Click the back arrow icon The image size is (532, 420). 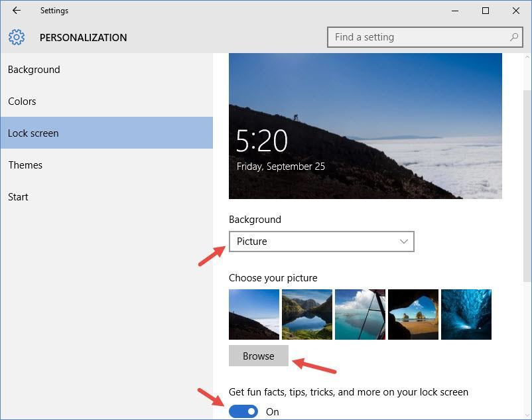pos(16,11)
